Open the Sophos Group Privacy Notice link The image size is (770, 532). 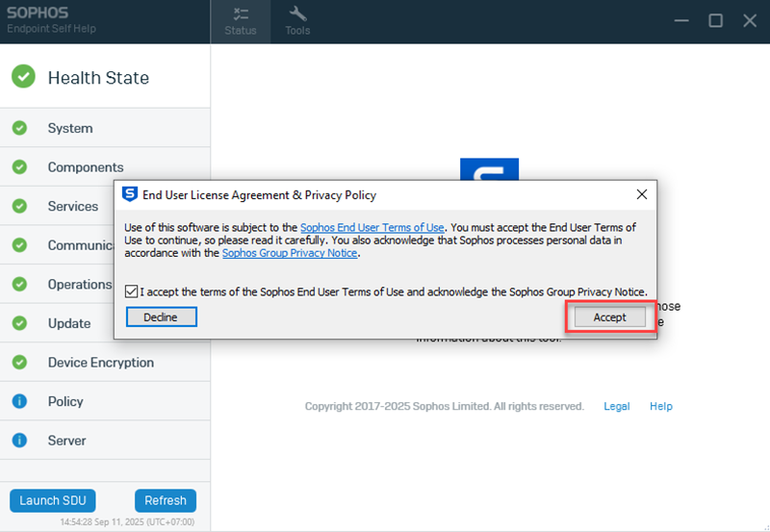[290, 253]
